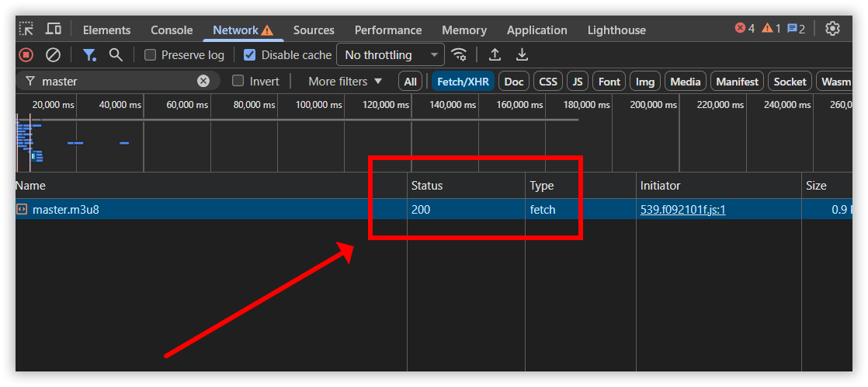Open DevTools settings gear

(832, 29)
